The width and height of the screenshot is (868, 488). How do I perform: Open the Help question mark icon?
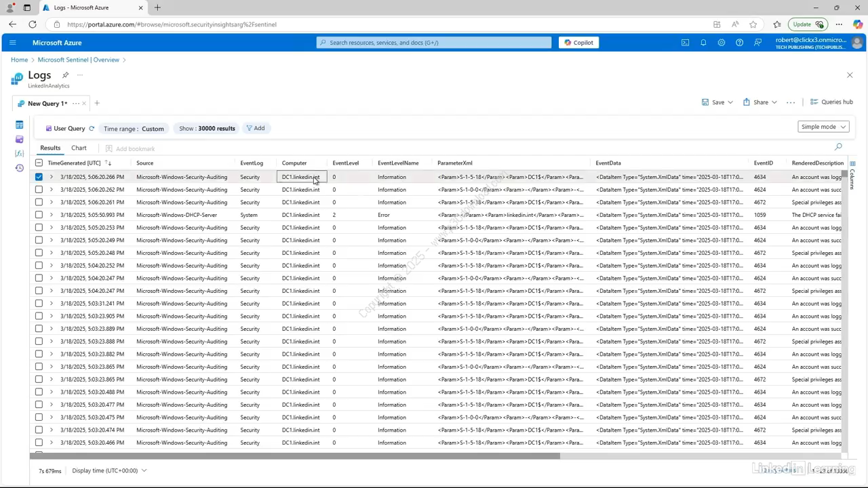[x=739, y=42]
